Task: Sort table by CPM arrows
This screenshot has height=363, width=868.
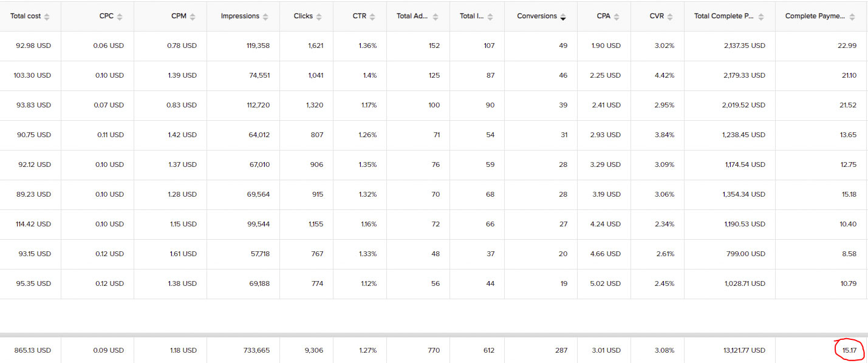Action: (193, 17)
